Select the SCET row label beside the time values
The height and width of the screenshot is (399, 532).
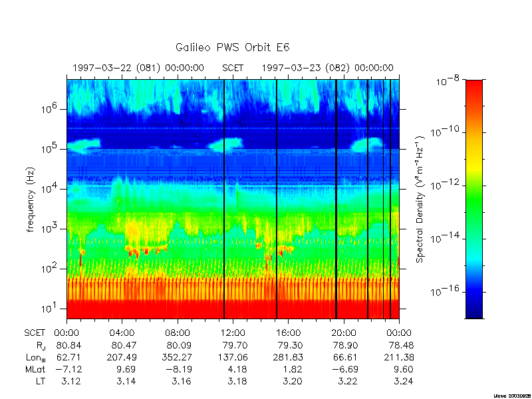(x=35, y=333)
